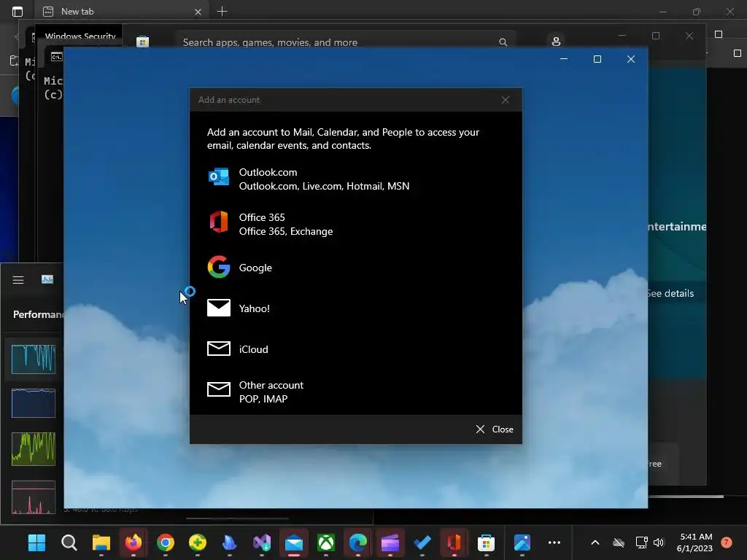Open Microsoft To Do checkmark taskbar icon
Screen dimensions: 747x560
[422, 542]
